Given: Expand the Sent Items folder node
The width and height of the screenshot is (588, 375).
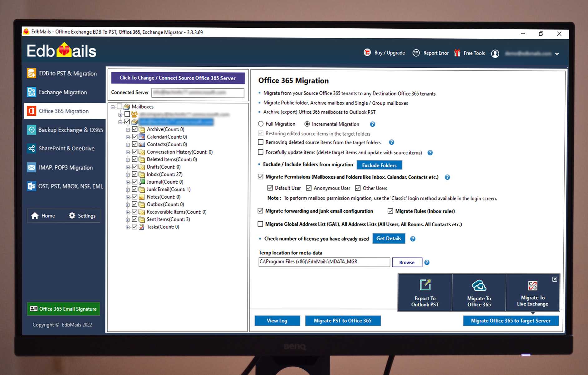Looking at the screenshot, I should coord(128,220).
